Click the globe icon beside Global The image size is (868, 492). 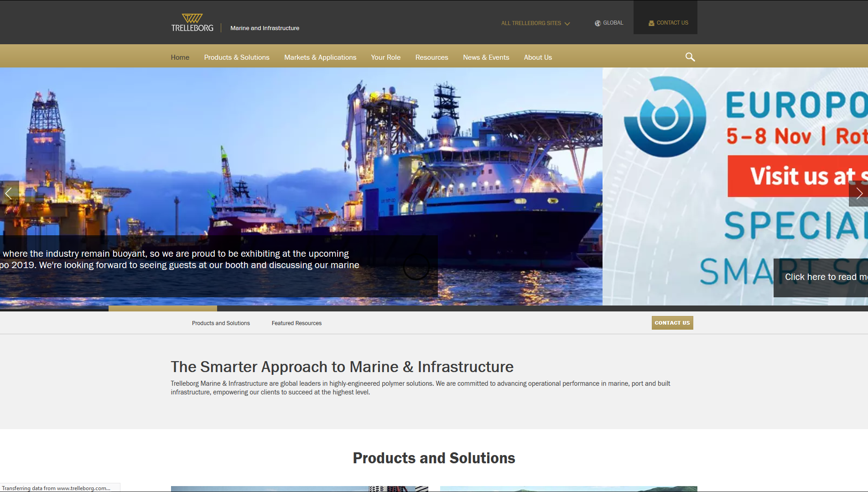[x=598, y=23]
